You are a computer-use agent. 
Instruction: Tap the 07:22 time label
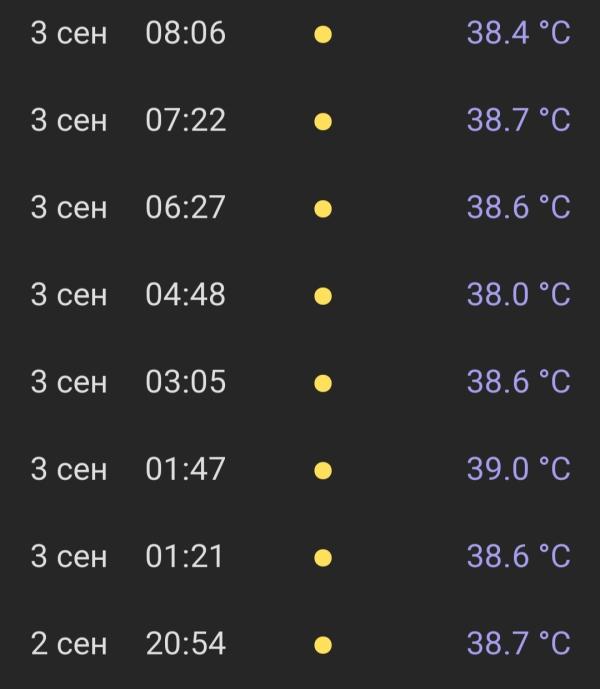[185, 120]
